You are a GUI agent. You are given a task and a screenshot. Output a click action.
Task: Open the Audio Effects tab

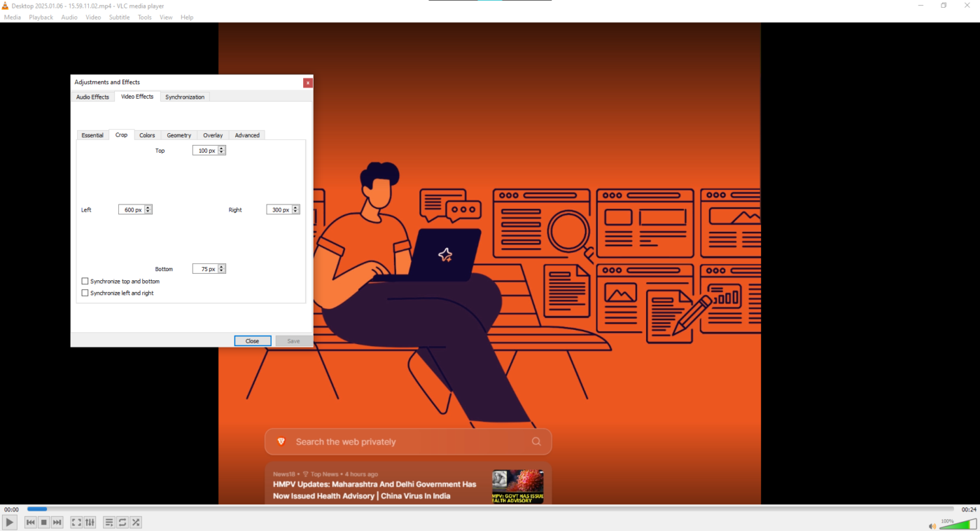point(92,97)
